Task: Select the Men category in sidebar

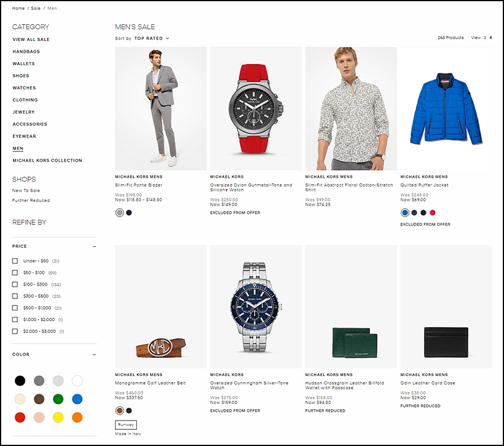Action: (x=18, y=148)
